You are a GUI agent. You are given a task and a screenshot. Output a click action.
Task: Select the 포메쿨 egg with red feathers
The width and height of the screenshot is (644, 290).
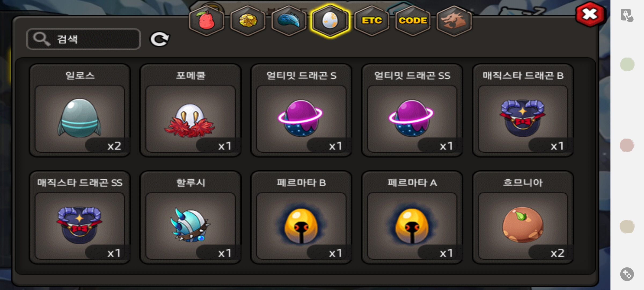(191, 110)
